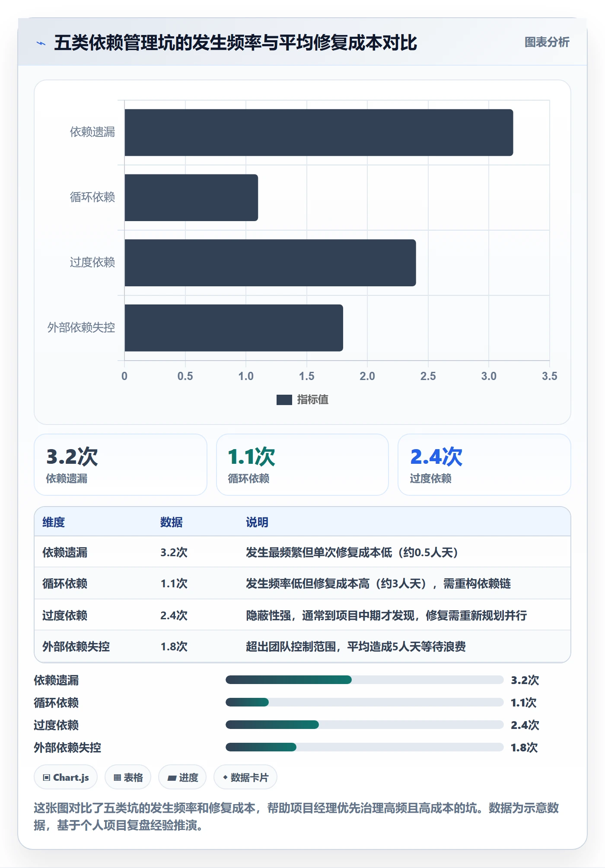Click the 过度依赖 bar in the chart
This screenshot has height=868, width=605.
click(x=271, y=263)
